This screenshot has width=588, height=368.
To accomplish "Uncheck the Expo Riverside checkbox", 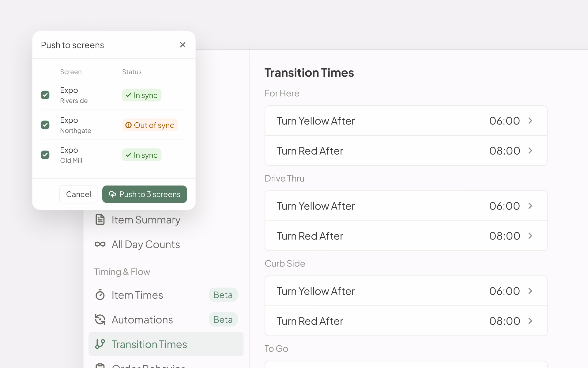I will [45, 95].
